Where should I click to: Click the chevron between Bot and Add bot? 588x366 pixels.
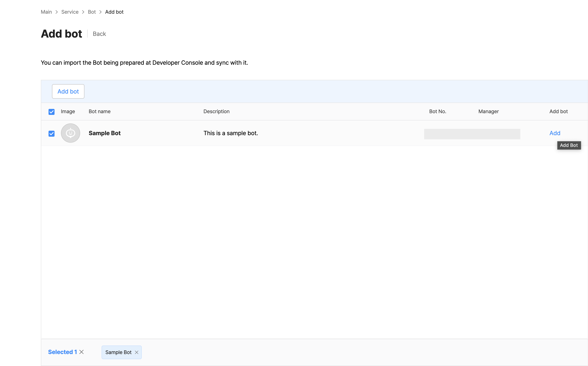point(100,12)
